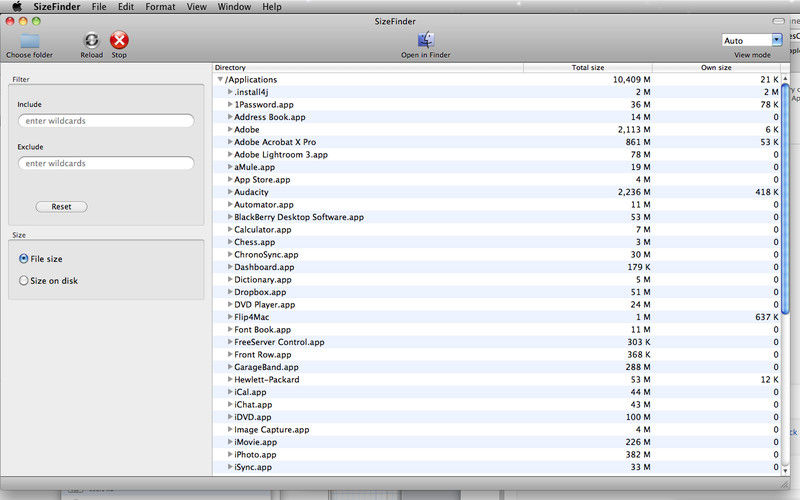800x500 pixels.
Task: Expand the Hewlett-Packard folder
Action: pos(230,380)
